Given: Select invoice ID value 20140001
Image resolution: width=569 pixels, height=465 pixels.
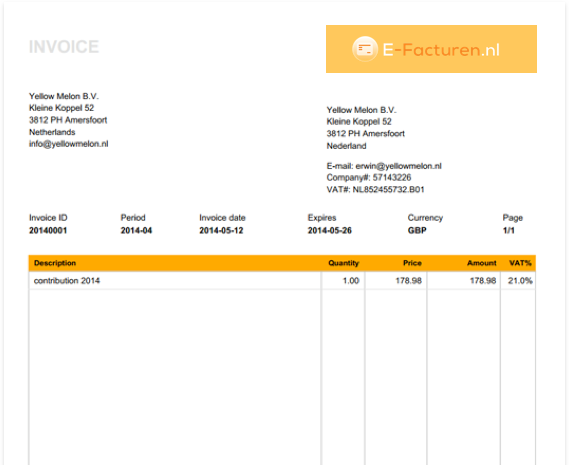Looking at the screenshot, I should click(48, 231).
